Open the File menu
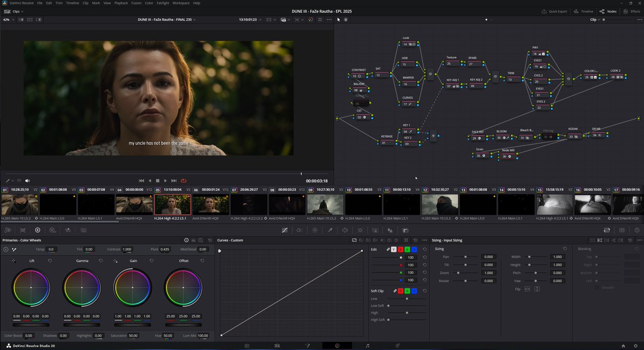This screenshot has height=350, width=644. tap(40, 3)
